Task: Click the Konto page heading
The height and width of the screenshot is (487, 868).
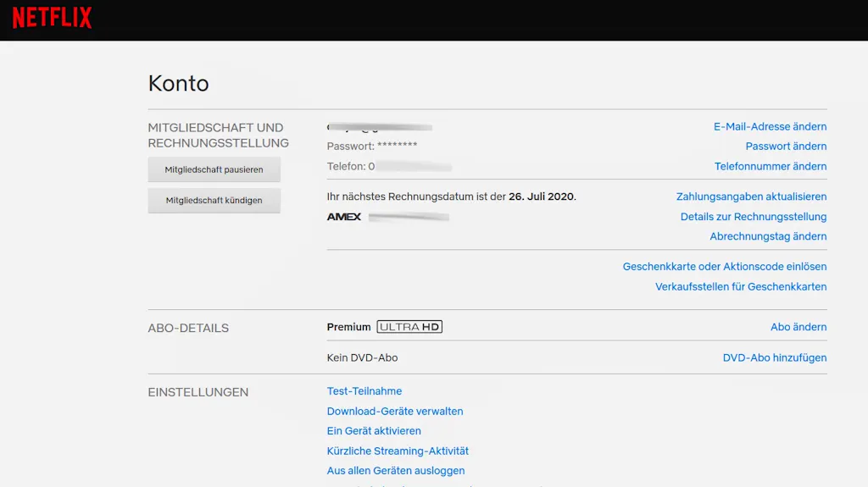Action: (x=178, y=84)
